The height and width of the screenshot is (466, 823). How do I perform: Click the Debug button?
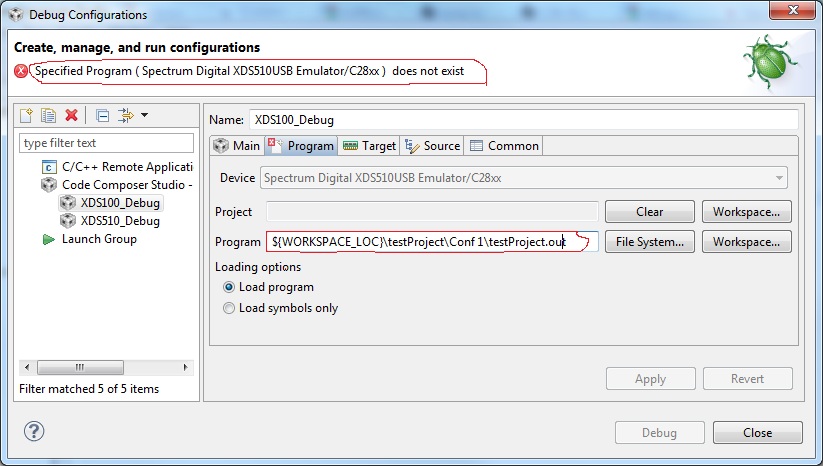click(660, 433)
